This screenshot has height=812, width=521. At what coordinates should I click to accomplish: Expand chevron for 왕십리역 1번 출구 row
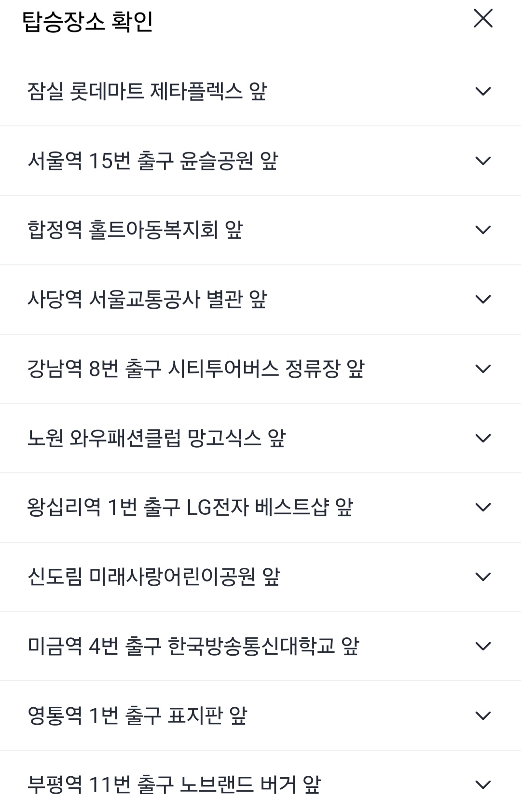(x=483, y=507)
